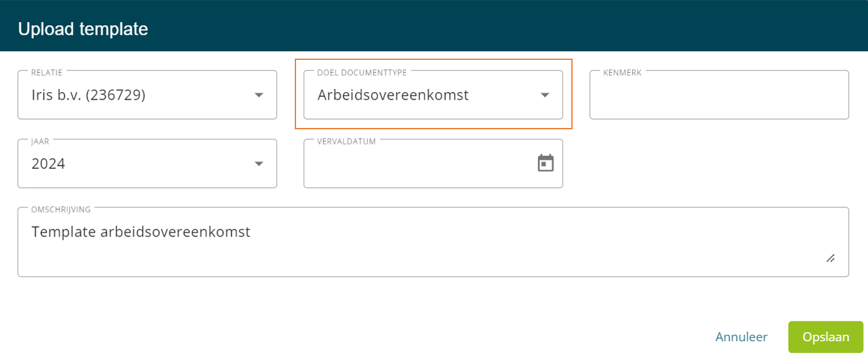
Task: Click the OMSCHRIJVING field label
Action: 61,209
